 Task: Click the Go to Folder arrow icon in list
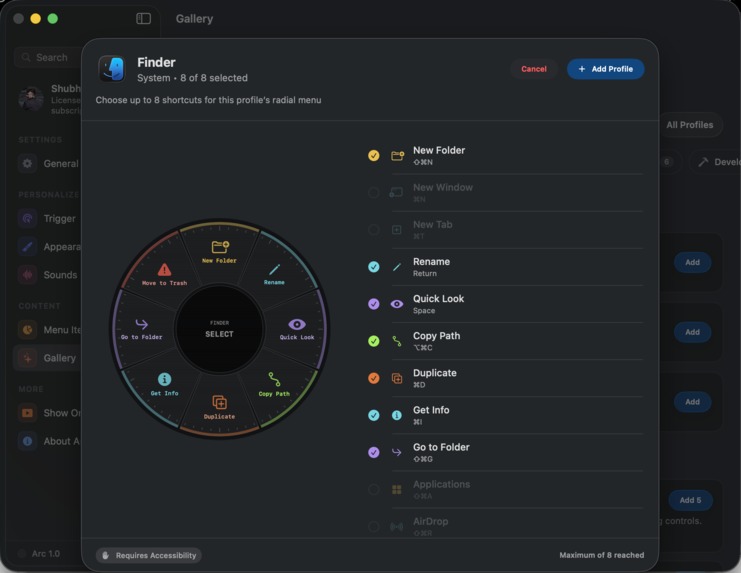pyautogui.click(x=396, y=452)
